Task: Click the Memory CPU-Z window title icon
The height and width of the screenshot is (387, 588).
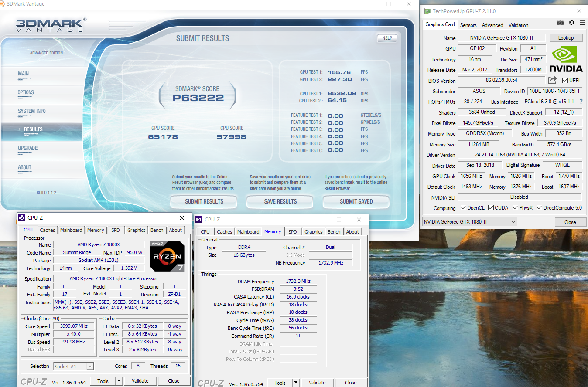Action: pyautogui.click(x=198, y=220)
